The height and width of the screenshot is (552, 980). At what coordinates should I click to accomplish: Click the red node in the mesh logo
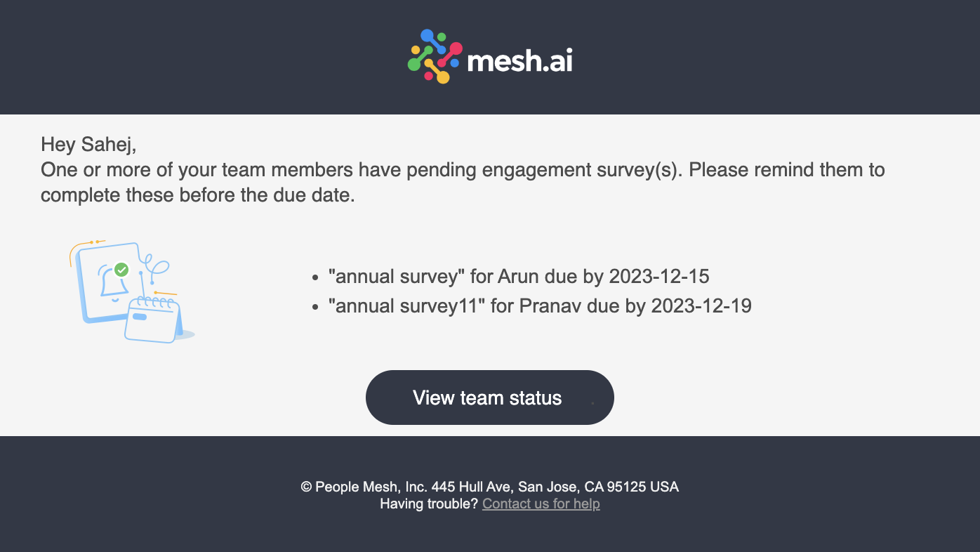point(456,48)
